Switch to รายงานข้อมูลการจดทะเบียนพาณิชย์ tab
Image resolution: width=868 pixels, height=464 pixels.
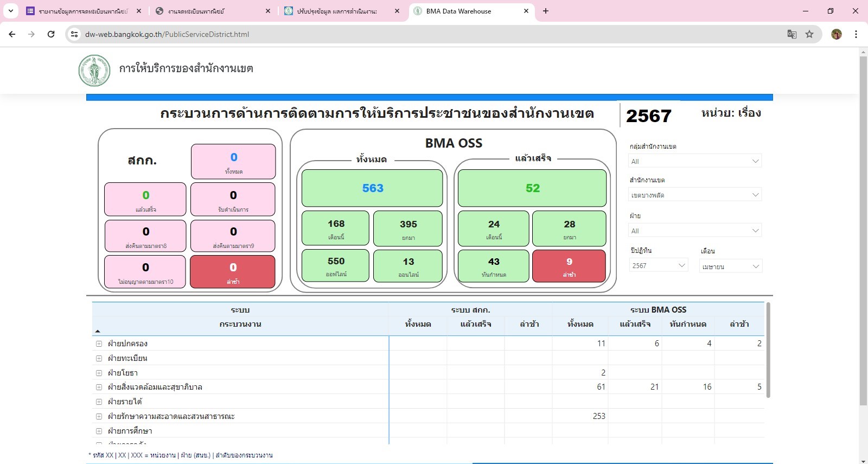[83, 11]
